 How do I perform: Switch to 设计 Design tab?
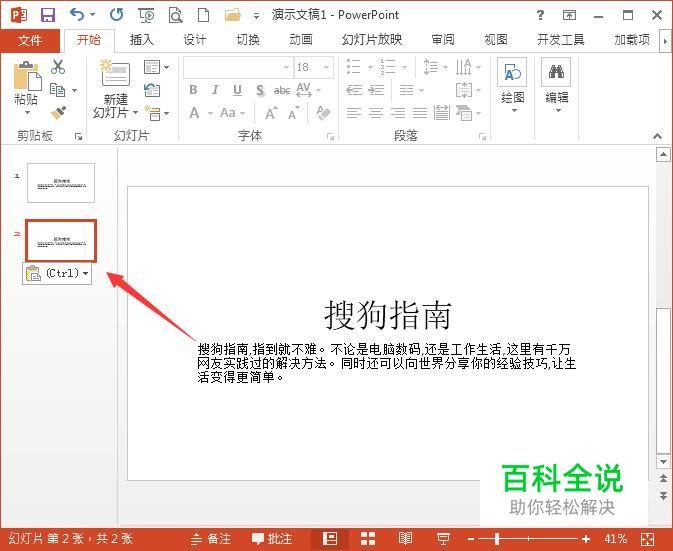[x=194, y=40]
